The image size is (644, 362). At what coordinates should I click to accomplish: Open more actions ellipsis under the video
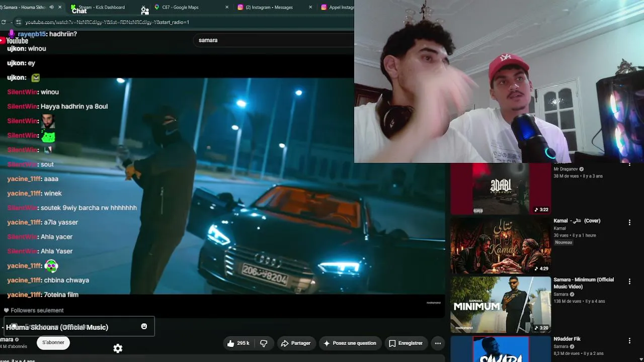(x=438, y=343)
